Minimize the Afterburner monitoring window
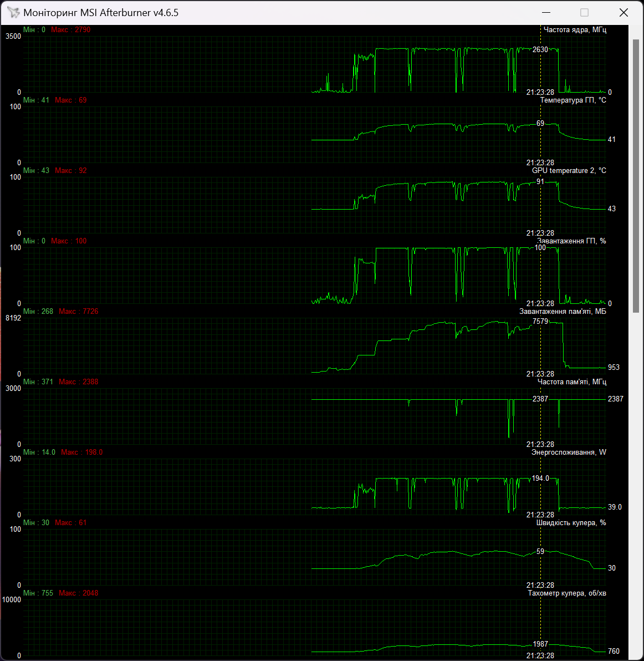 tap(546, 13)
